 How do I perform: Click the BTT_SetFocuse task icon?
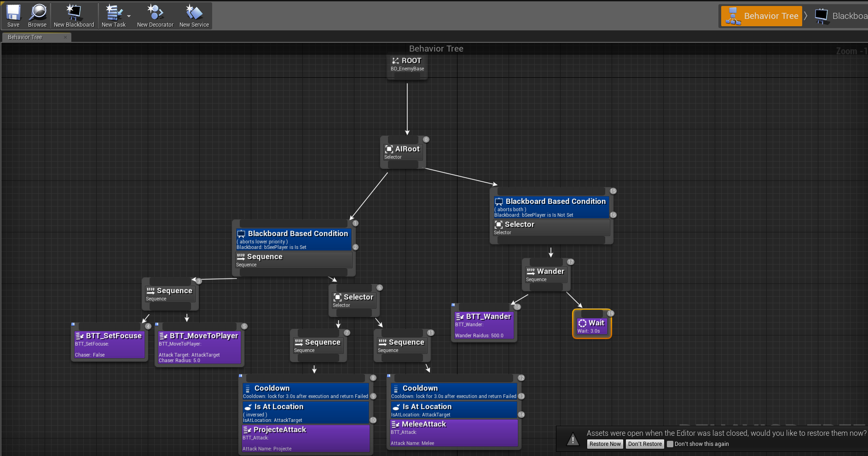click(x=79, y=336)
